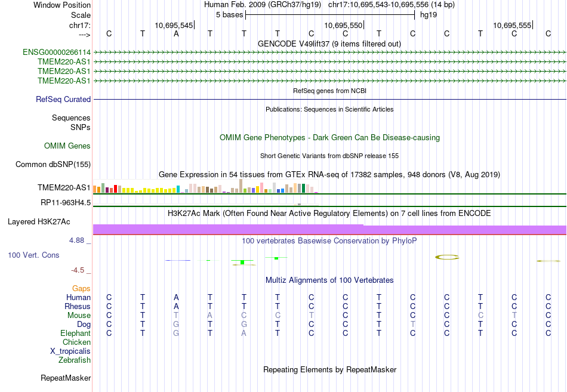Click the SNPs track label
This screenshot has height=392, width=567.
point(81,127)
